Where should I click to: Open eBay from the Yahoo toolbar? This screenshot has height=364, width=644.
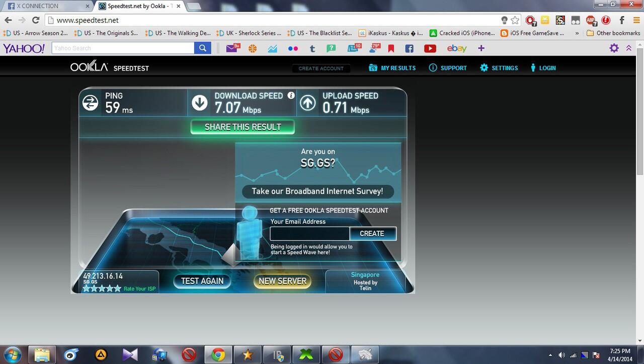457,48
